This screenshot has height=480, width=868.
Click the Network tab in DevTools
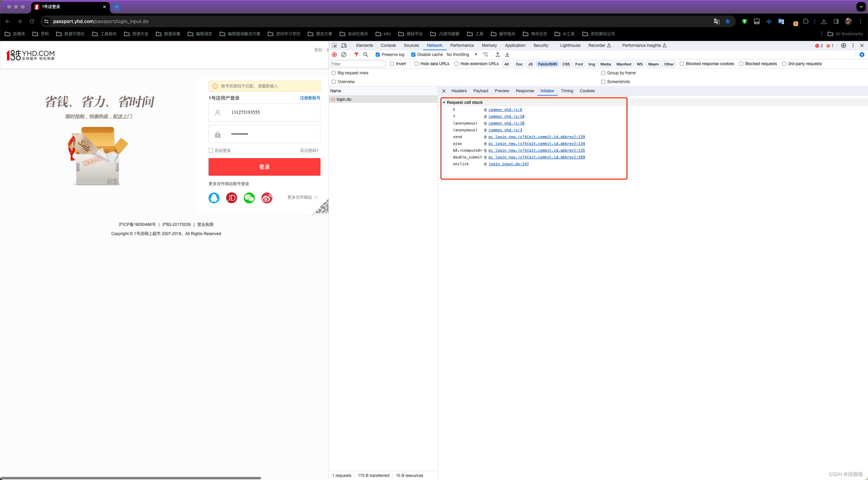(x=434, y=45)
